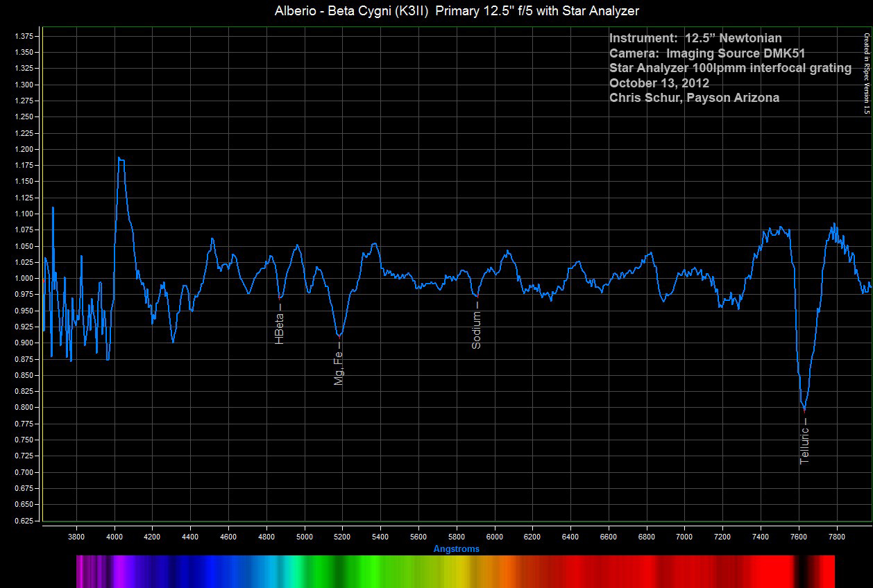The image size is (873, 588).
Task: Click Camera: Imaging Source DMK51 line
Action: (x=707, y=53)
